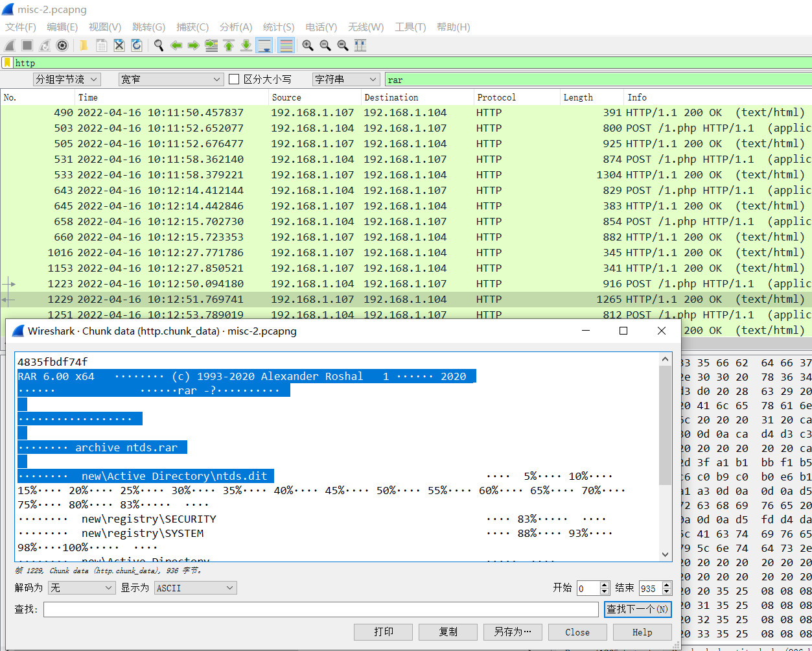Open the 解码为 decode-as dropdown
This screenshot has height=651, width=812.
tap(82, 588)
